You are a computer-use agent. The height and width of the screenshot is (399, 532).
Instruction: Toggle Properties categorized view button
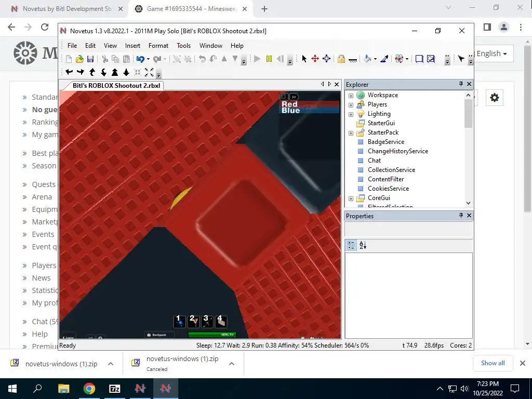click(x=351, y=245)
